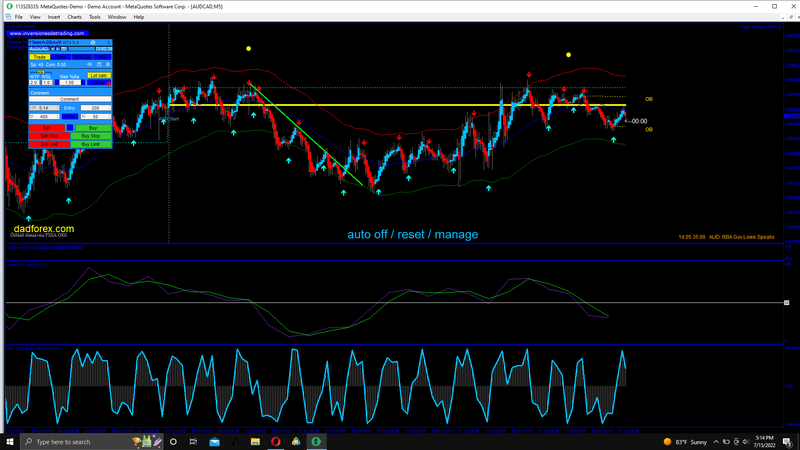Select the yellow horizontal line on chart

coord(398,105)
